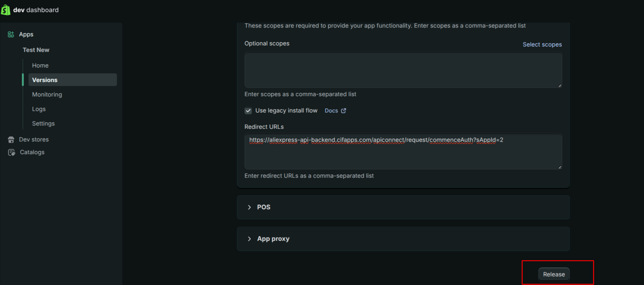Click the Apps grid icon
The image size is (644, 285).
pyautogui.click(x=11, y=34)
